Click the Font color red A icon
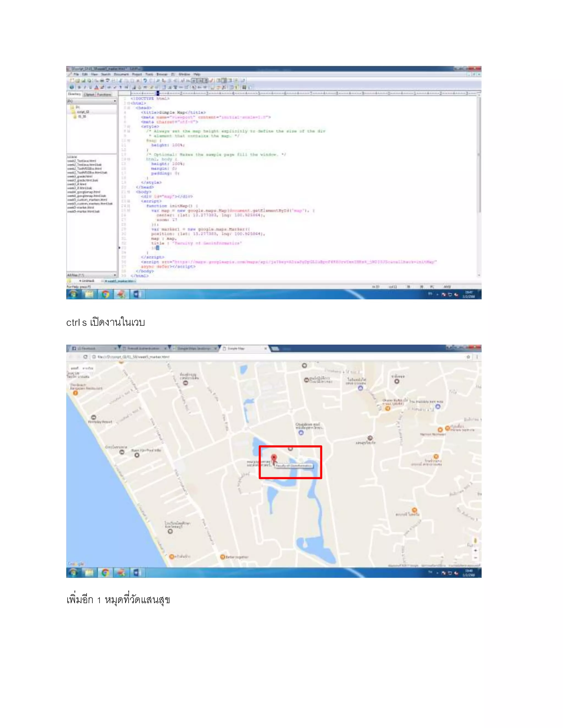Screen dimensions: 563x728 [96, 87]
